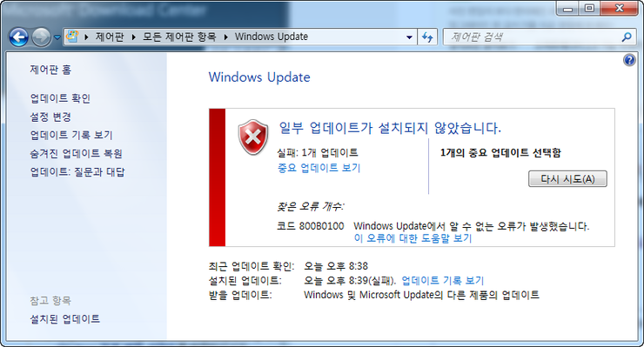Open 제어판 홈 in sidebar
The height and width of the screenshot is (347, 644).
point(50,70)
